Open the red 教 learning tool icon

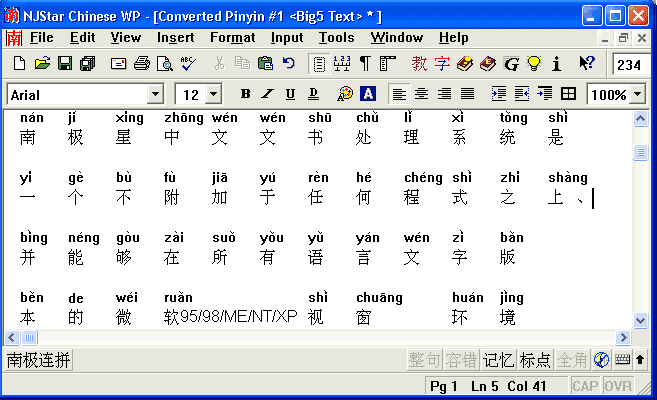419,64
